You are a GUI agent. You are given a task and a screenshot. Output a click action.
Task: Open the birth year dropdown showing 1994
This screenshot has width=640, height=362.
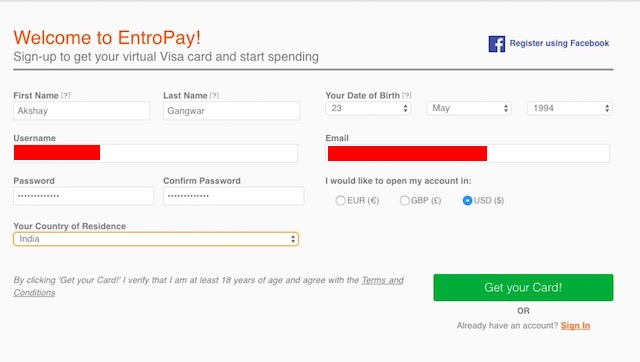point(570,108)
